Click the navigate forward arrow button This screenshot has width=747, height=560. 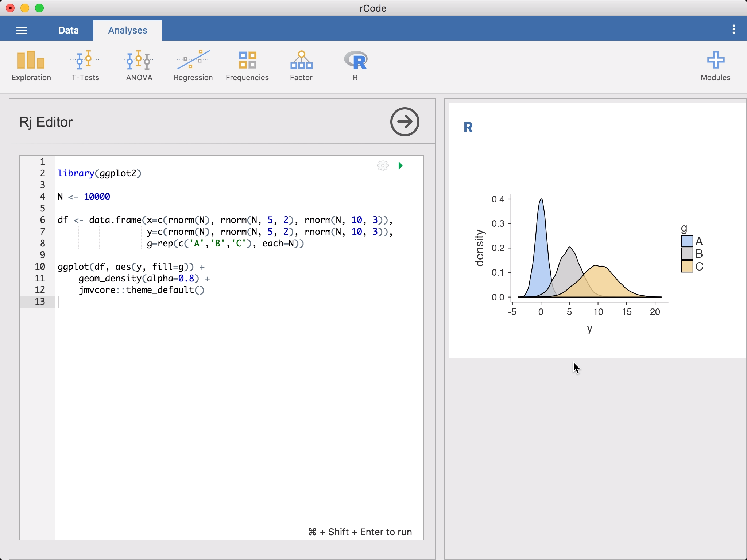405,121
